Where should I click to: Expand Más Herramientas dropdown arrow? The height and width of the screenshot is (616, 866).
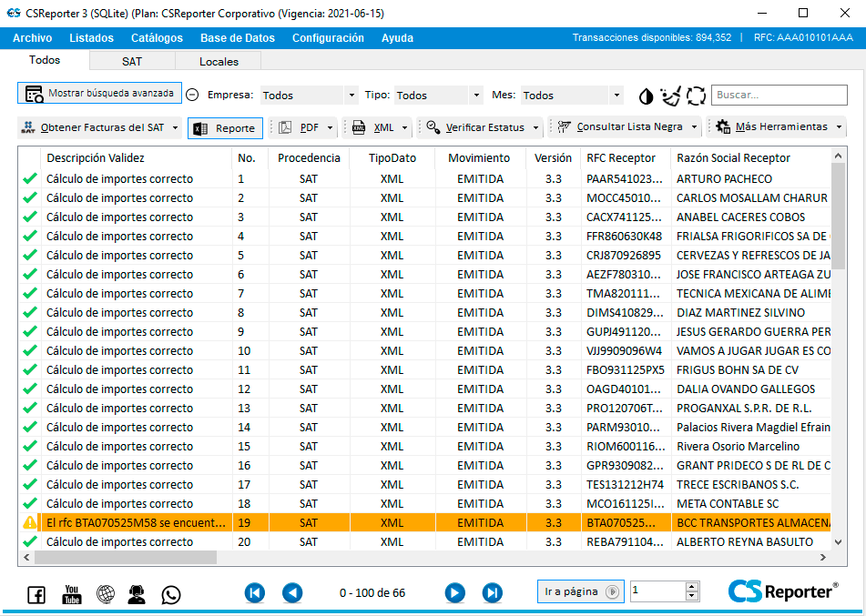click(x=839, y=127)
